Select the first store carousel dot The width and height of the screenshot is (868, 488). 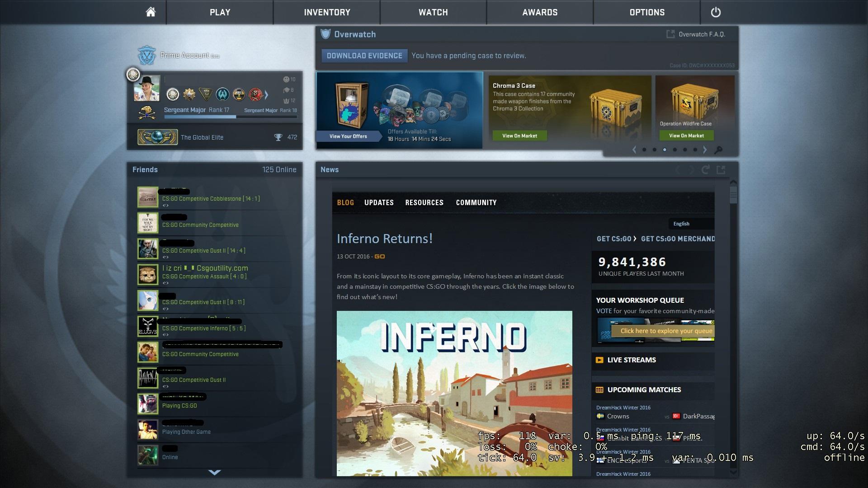tap(644, 150)
